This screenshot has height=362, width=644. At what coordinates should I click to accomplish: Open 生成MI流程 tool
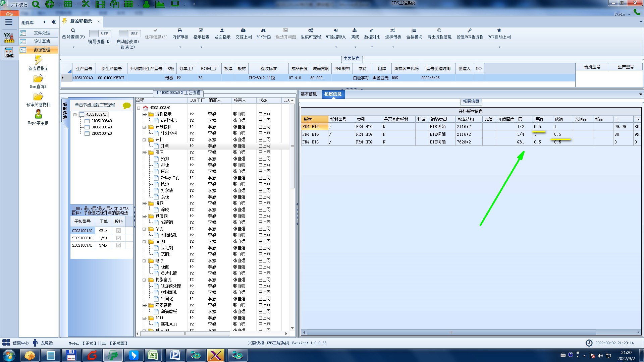coord(311,31)
